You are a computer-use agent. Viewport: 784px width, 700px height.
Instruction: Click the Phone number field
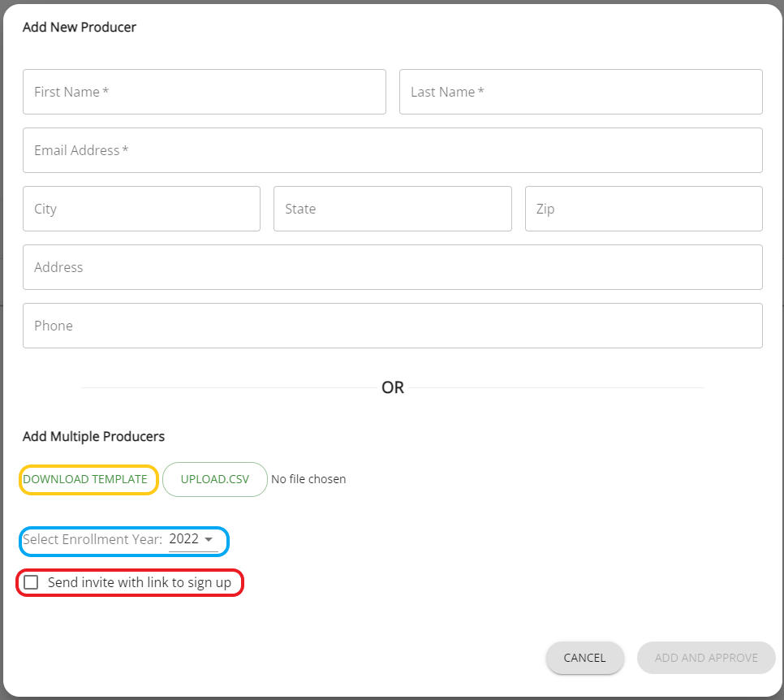393,326
